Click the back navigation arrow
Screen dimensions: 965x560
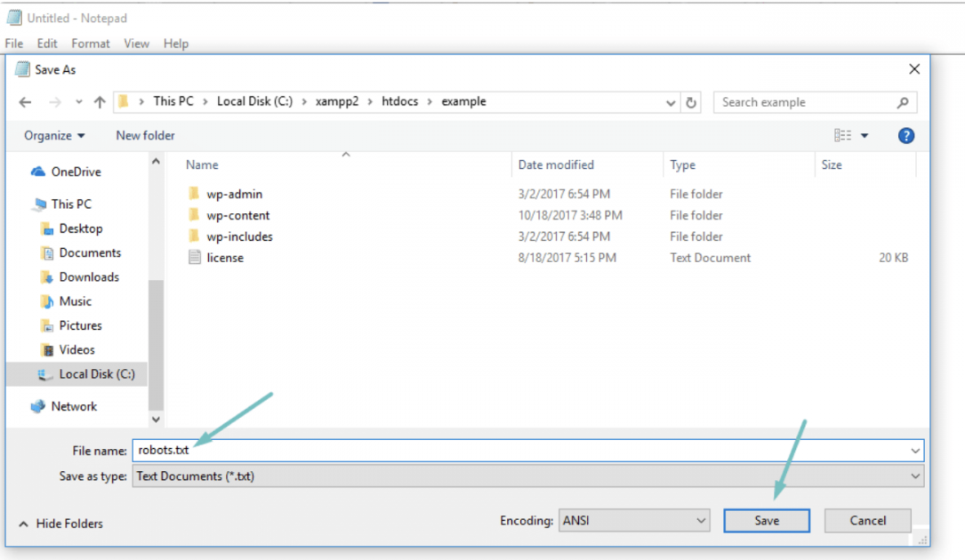pos(25,101)
